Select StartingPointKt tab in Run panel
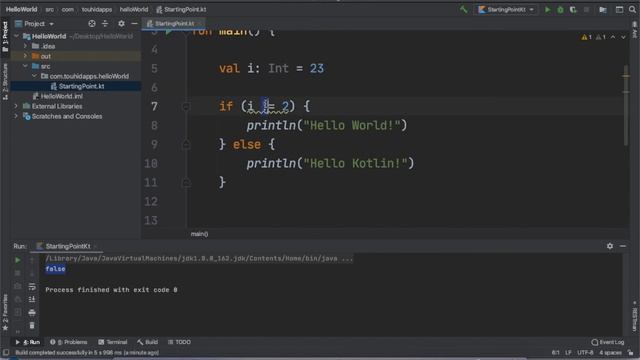This screenshot has height=360, width=640. click(x=67, y=246)
